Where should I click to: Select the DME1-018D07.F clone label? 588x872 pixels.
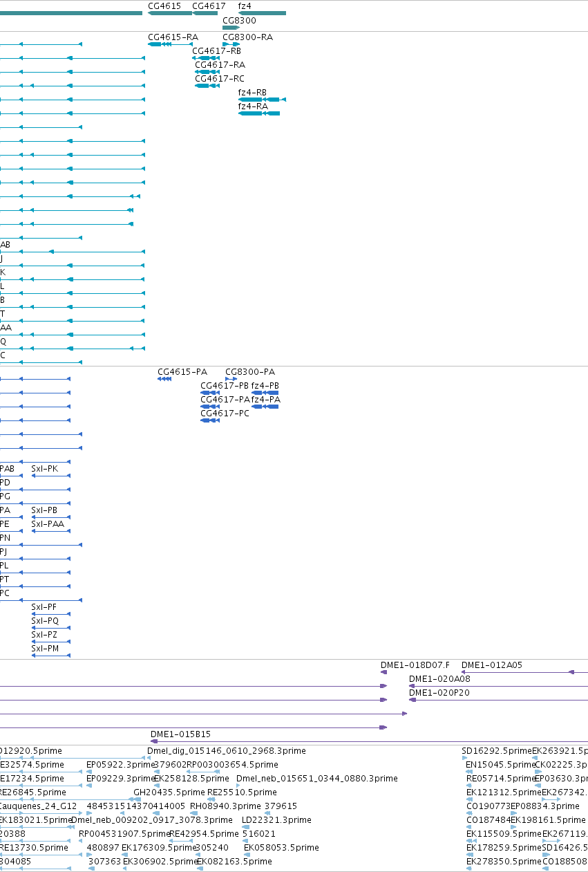click(x=415, y=665)
